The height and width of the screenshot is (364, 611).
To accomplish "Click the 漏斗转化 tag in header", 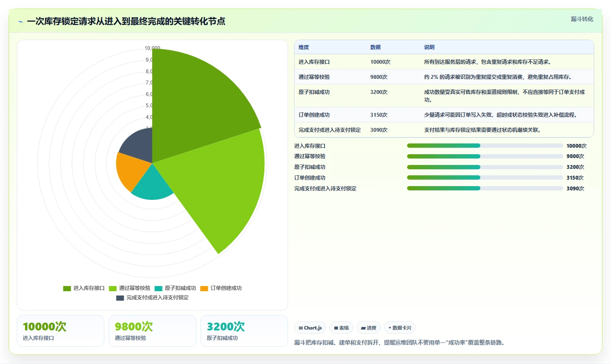I will [582, 19].
